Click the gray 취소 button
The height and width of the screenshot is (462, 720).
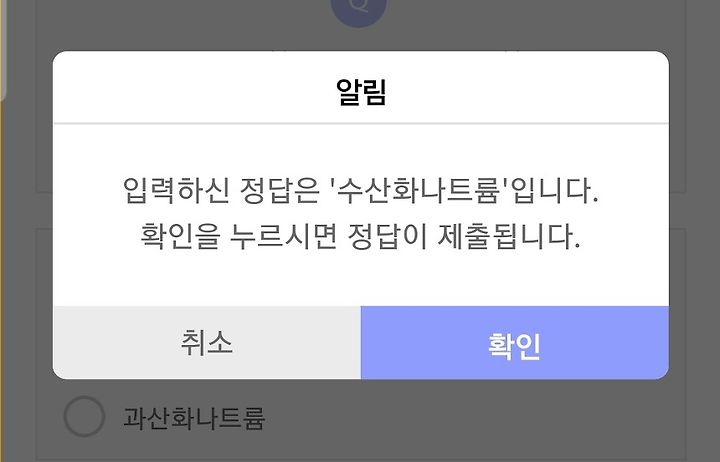click(x=207, y=343)
